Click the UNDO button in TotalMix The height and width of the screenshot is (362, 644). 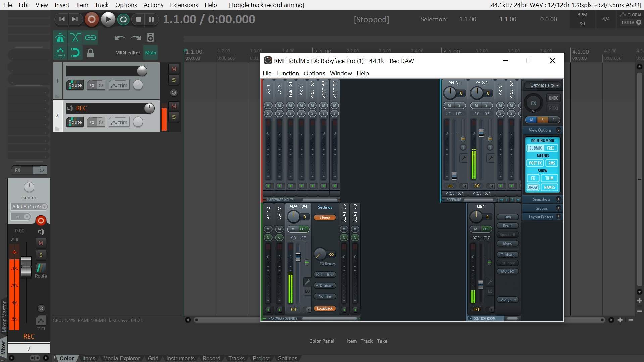553,98
